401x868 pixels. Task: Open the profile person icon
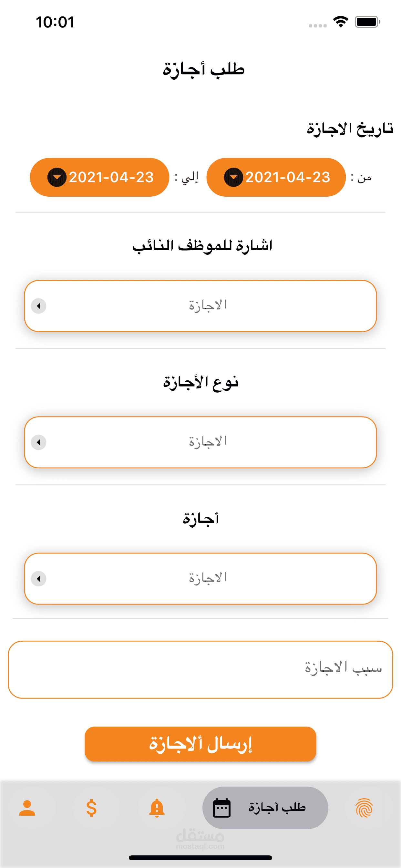27,808
